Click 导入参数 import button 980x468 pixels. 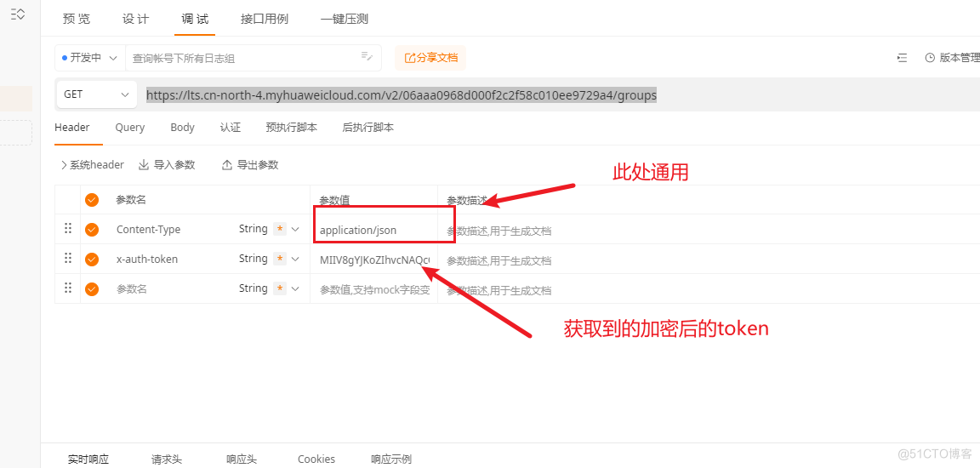click(167, 165)
